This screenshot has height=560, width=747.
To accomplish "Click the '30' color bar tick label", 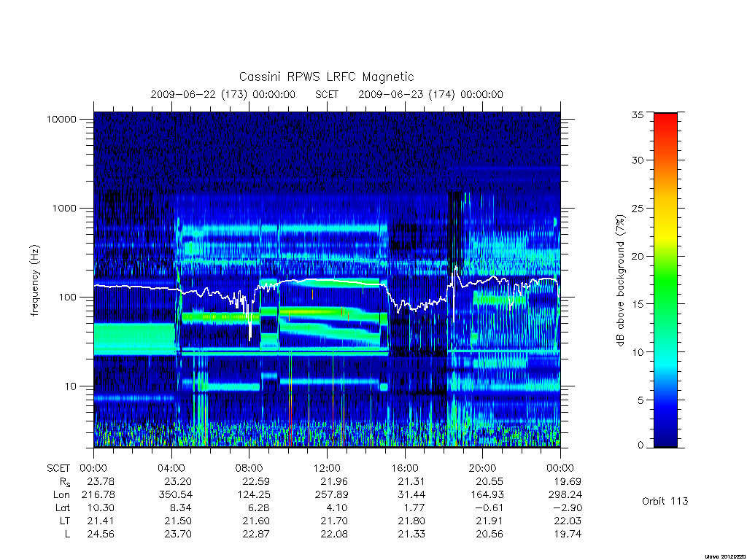I will [638, 160].
